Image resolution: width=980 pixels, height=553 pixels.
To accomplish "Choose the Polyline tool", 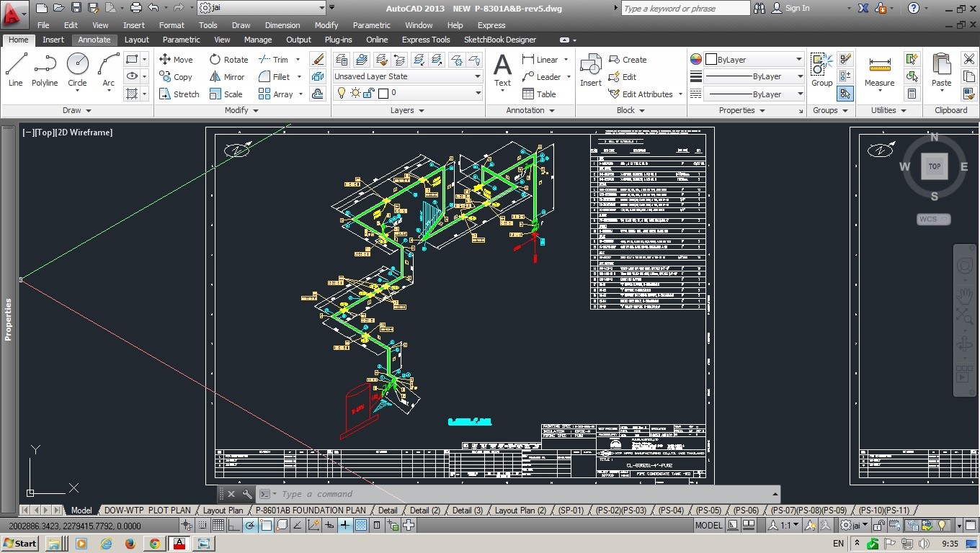I will pyautogui.click(x=45, y=70).
